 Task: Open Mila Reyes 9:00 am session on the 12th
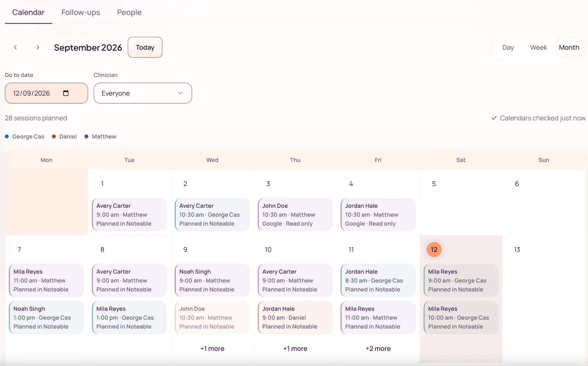tap(461, 281)
